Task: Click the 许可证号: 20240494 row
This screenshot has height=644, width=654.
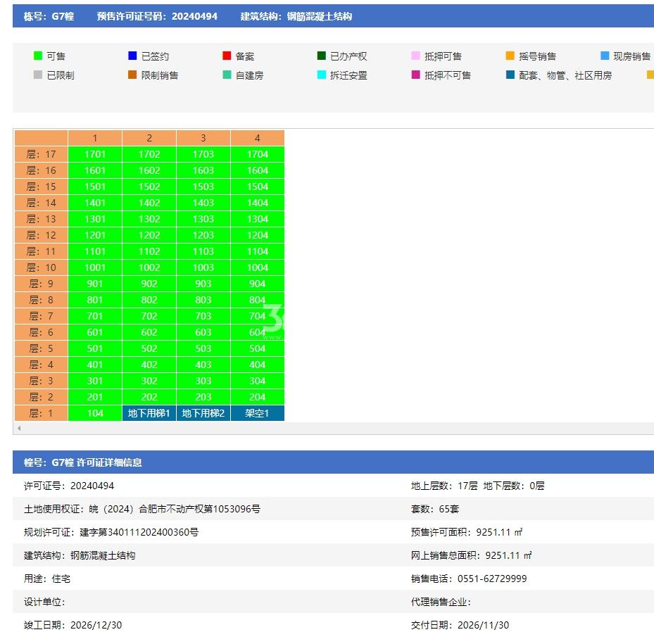Action: (69, 486)
